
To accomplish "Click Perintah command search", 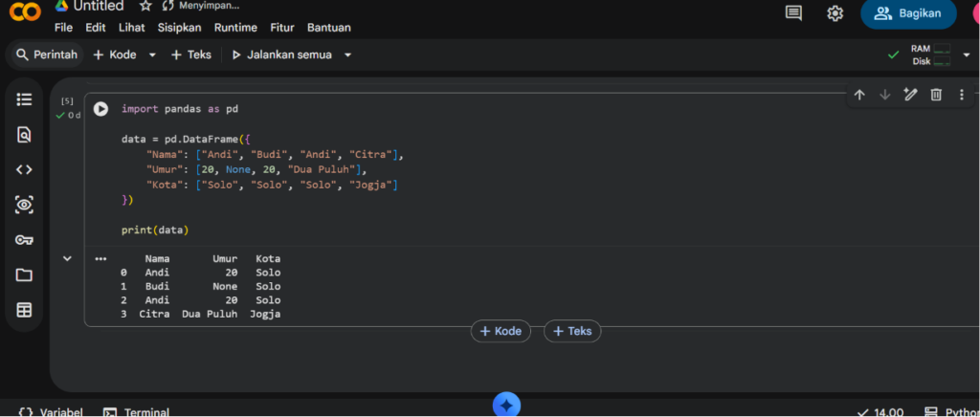I will click(x=46, y=55).
